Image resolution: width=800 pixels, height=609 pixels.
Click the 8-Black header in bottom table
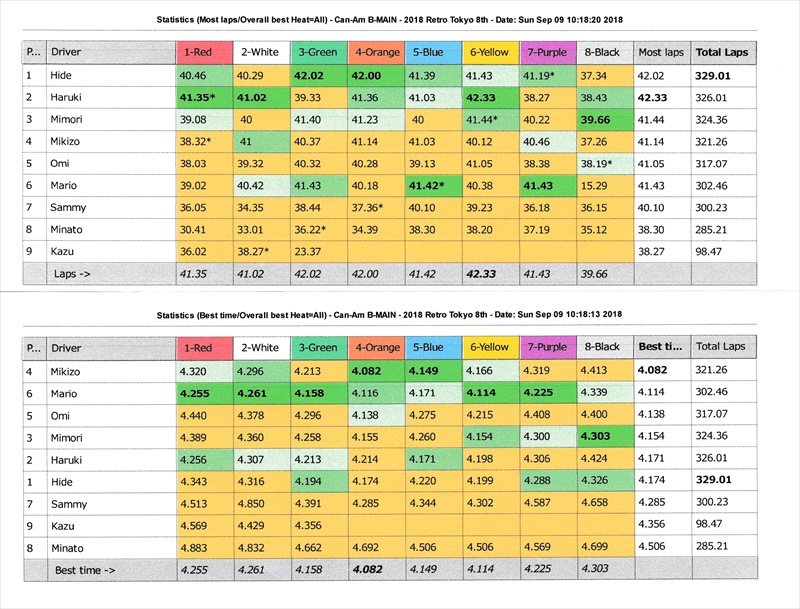pos(604,347)
